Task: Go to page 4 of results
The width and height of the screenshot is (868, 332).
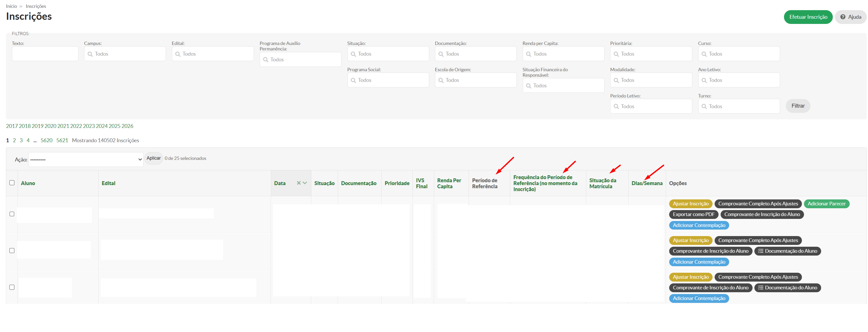Action: point(28,140)
